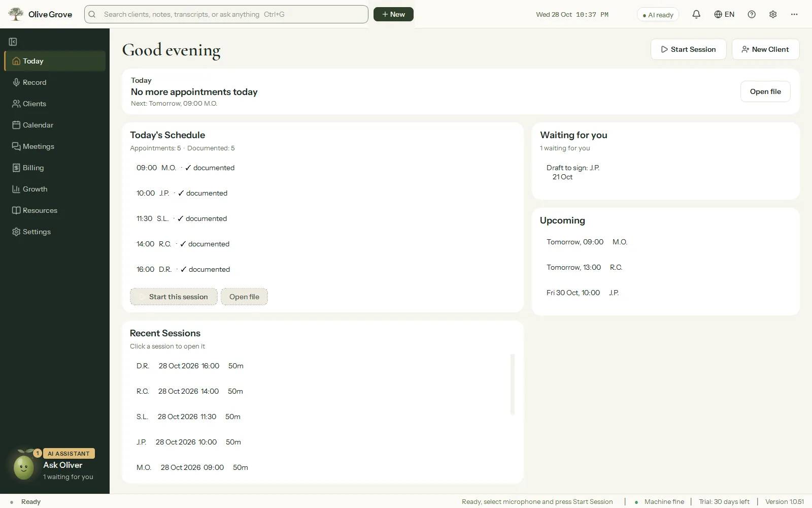Click the Olive Grove tree logo
This screenshot has width=812, height=508.
(16, 14)
